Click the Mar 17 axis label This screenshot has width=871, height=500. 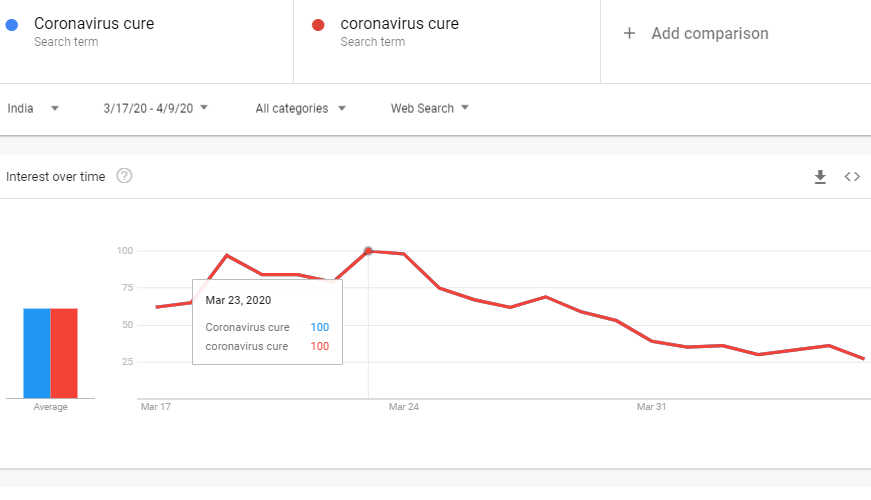click(x=155, y=407)
